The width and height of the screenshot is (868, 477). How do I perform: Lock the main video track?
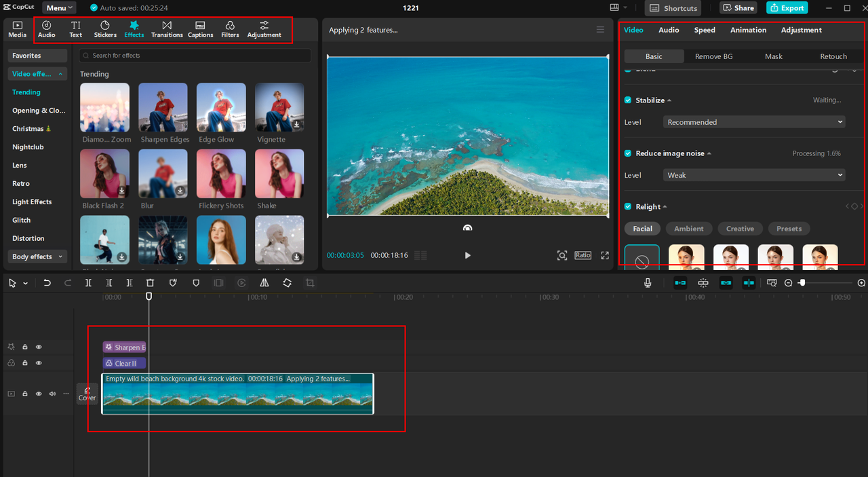[x=25, y=394]
